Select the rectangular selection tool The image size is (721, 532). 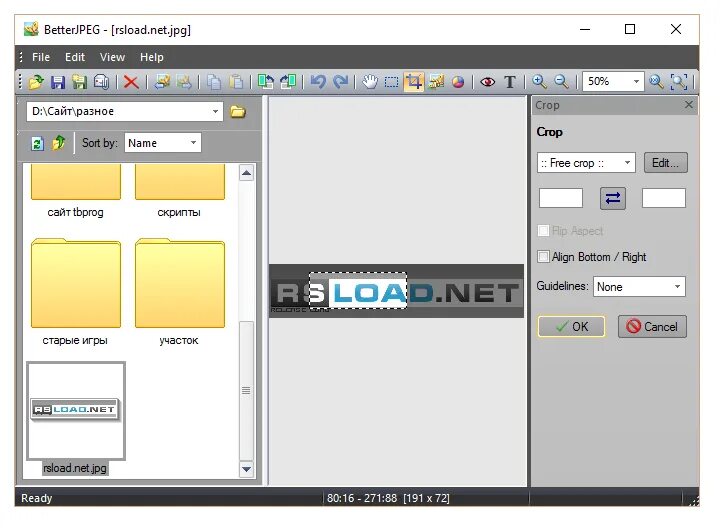[x=391, y=82]
